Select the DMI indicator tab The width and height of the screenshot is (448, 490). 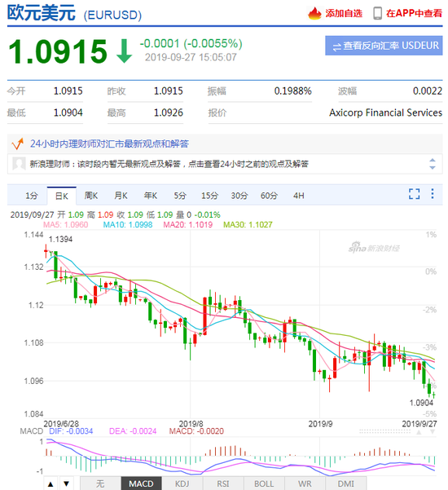tap(345, 483)
